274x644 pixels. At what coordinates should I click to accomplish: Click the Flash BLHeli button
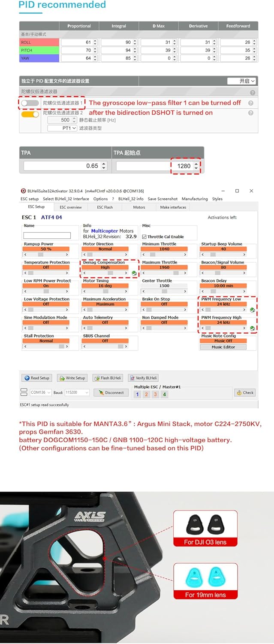coord(108,378)
